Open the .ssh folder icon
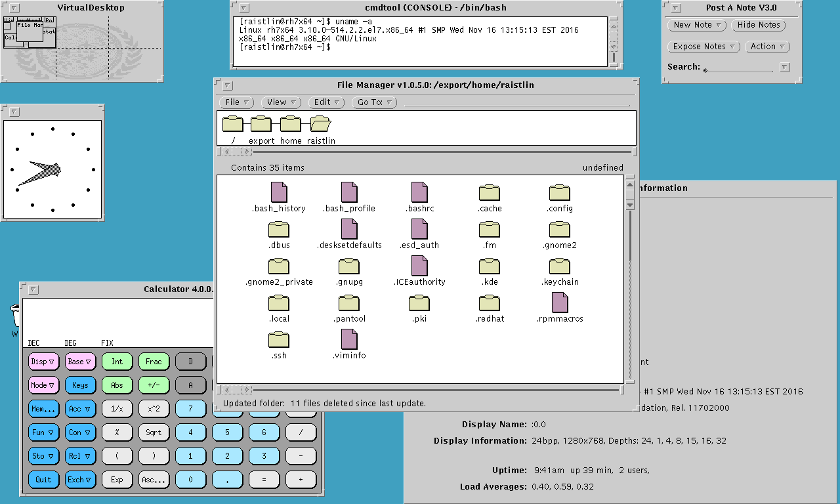The width and height of the screenshot is (840, 504). click(x=279, y=339)
